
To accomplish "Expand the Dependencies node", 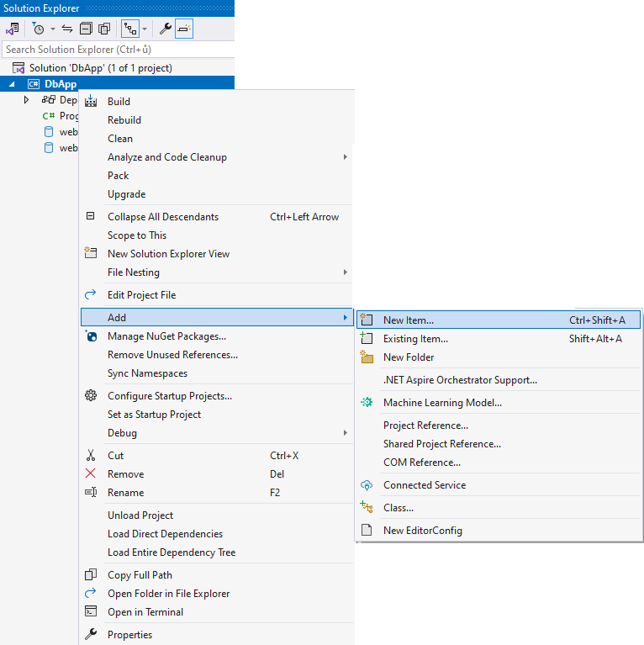I will 26,100.
